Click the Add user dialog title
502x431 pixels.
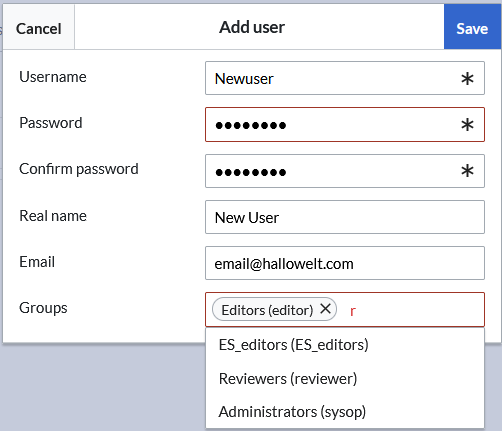point(252,27)
